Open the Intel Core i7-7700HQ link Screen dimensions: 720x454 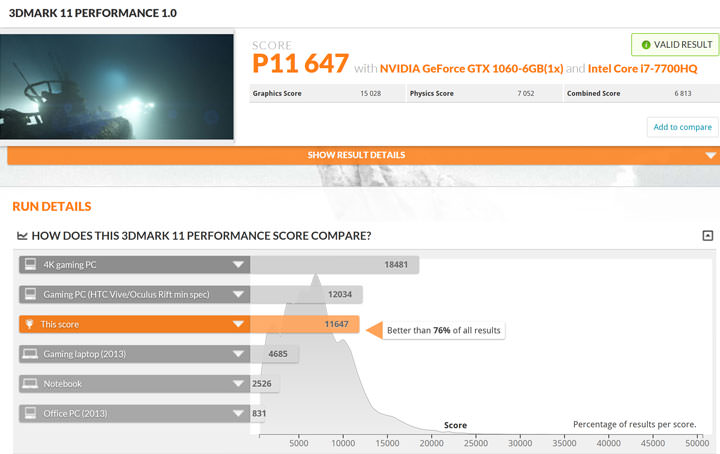click(642, 67)
